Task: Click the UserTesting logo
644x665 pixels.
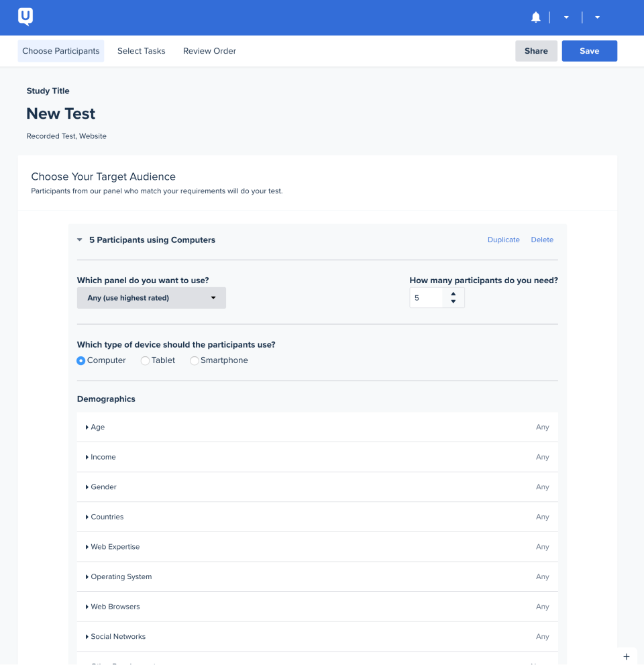Action: click(24, 17)
